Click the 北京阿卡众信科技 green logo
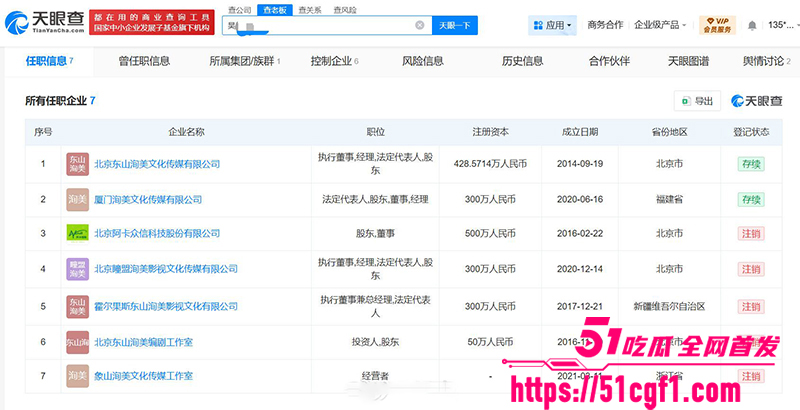800x410 pixels. (78, 233)
